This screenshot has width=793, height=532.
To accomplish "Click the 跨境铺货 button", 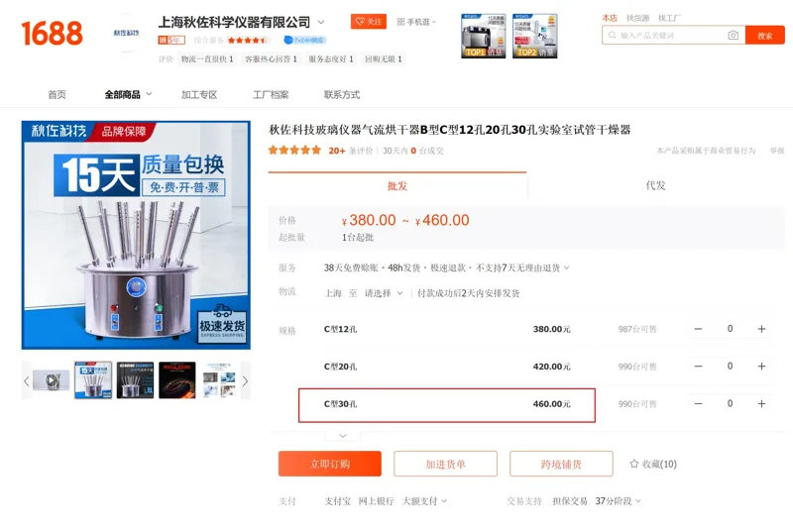I will [x=561, y=464].
